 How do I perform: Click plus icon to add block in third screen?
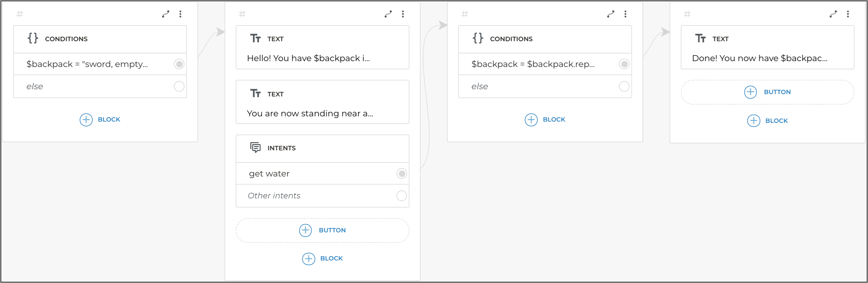tap(531, 120)
